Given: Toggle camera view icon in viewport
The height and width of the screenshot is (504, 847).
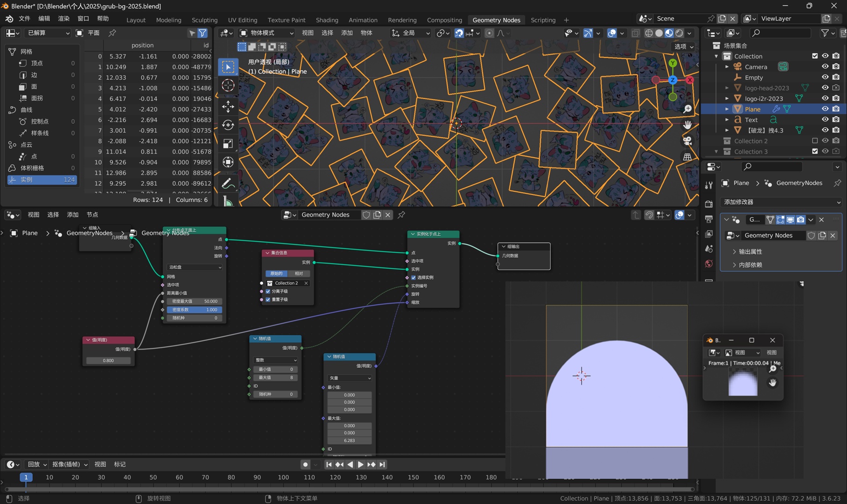Looking at the screenshot, I should pyautogui.click(x=687, y=141).
